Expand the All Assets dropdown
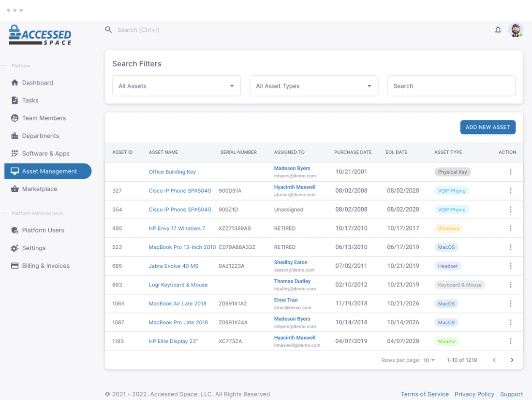This screenshot has height=400, width=532. (x=177, y=86)
